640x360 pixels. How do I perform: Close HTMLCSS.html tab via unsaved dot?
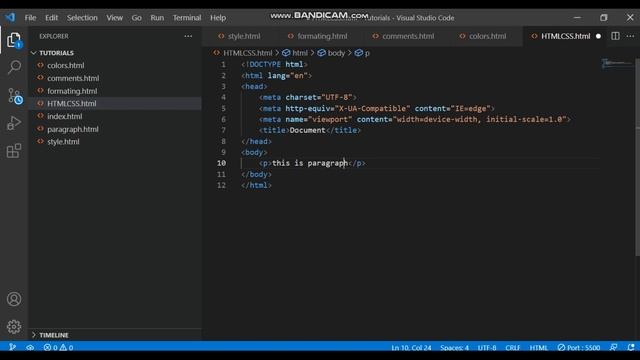pos(598,36)
